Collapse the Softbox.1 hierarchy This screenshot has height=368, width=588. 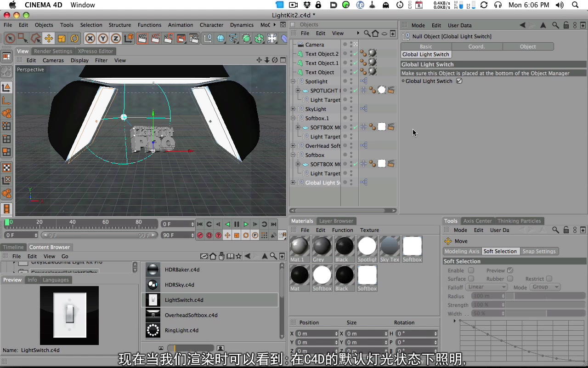[x=293, y=118]
